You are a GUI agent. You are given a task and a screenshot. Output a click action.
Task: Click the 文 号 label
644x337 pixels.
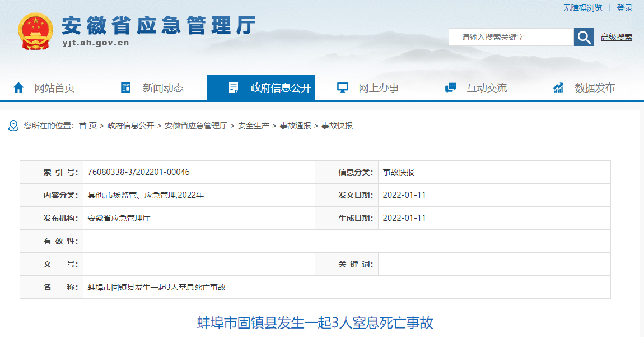pyautogui.click(x=60, y=264)
